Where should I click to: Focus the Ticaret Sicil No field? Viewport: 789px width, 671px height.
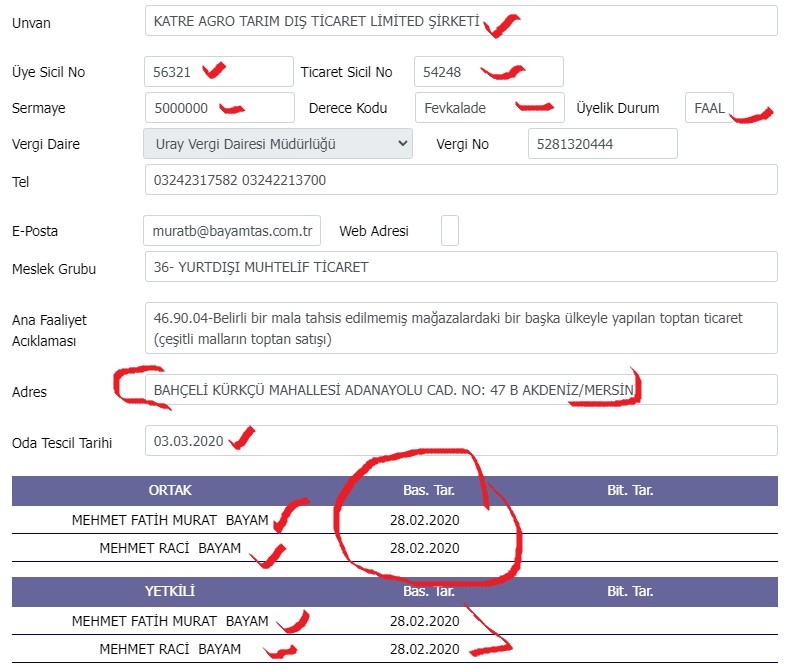[x=489, y=71]
